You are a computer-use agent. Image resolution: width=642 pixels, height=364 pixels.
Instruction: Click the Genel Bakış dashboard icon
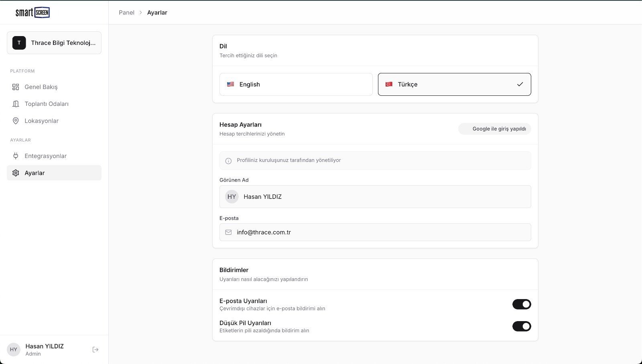pos(16,87)
